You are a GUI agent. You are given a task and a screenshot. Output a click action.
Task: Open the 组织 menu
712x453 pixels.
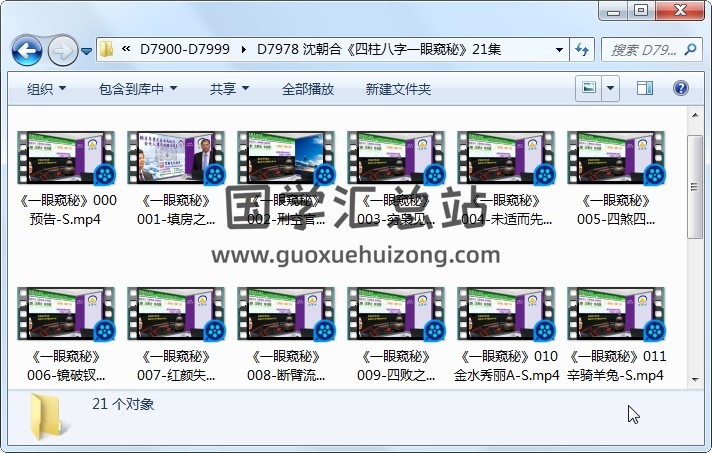point(46,89)
